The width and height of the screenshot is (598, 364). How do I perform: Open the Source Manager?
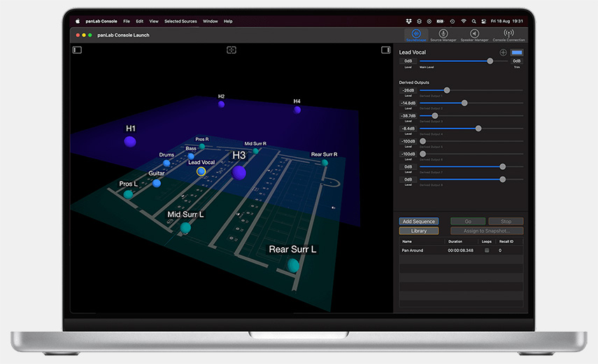(x=443, y=35)
